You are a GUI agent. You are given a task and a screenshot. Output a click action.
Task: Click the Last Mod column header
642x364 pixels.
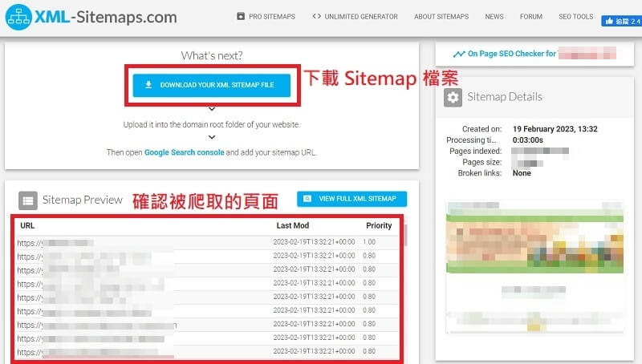[292, 225]
